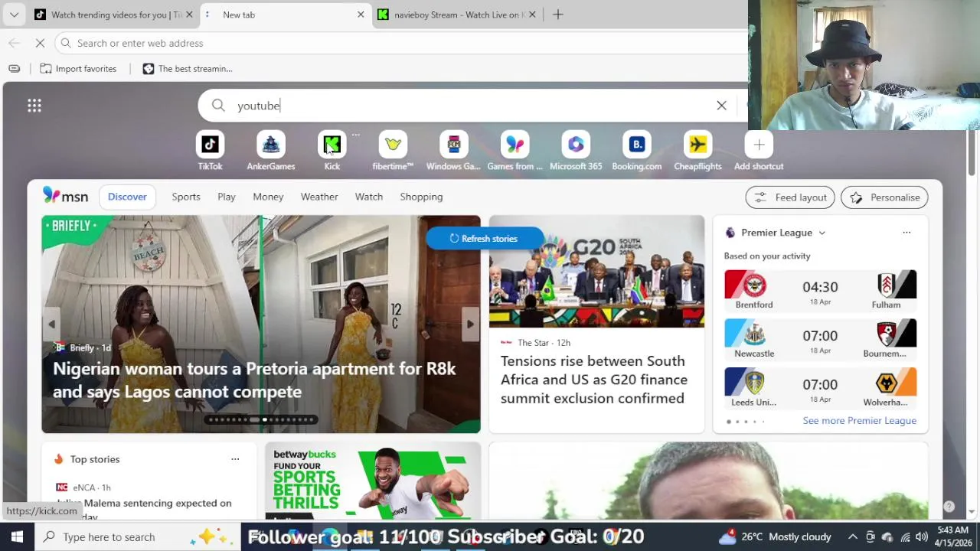Viewport: 980px width, 551px height.
Task: Click the help icon at the feed's bottom right
Action: (949, 507)
